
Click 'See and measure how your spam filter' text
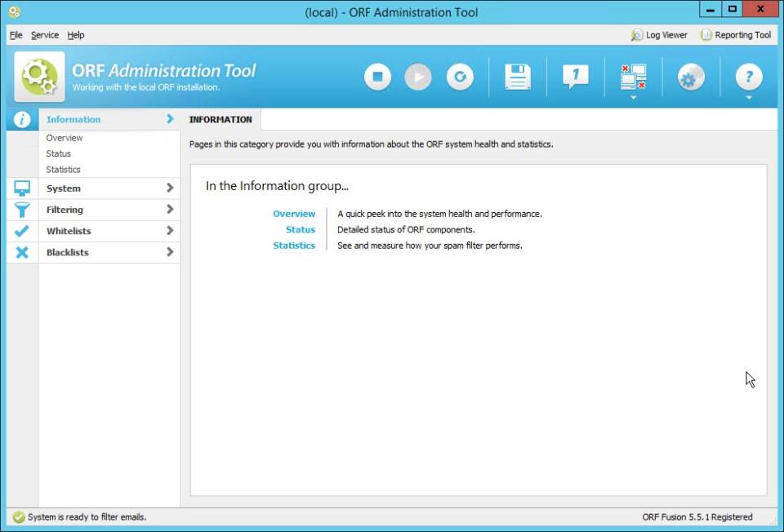coord(430,246)
